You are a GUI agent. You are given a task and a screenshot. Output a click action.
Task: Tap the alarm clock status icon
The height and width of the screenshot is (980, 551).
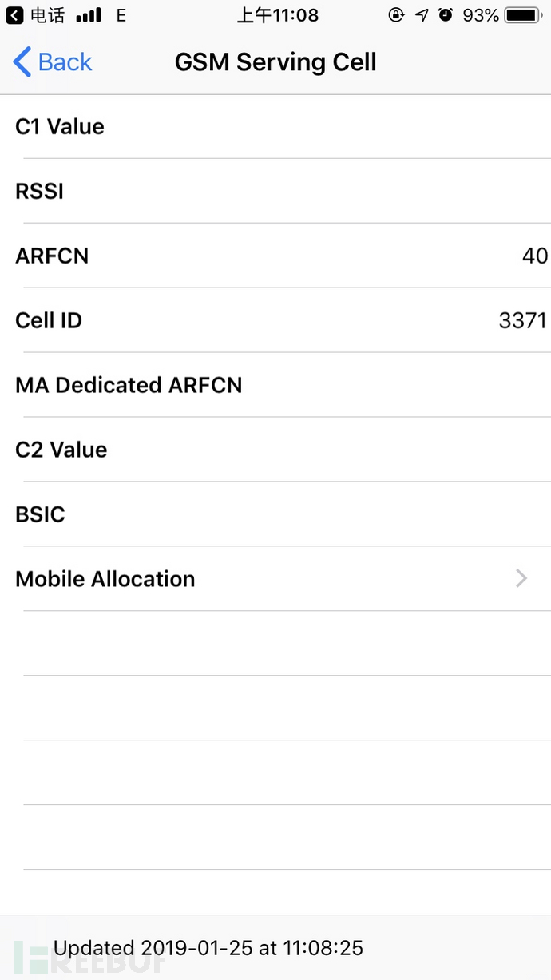pyautogui.click(x=446, y=14)
